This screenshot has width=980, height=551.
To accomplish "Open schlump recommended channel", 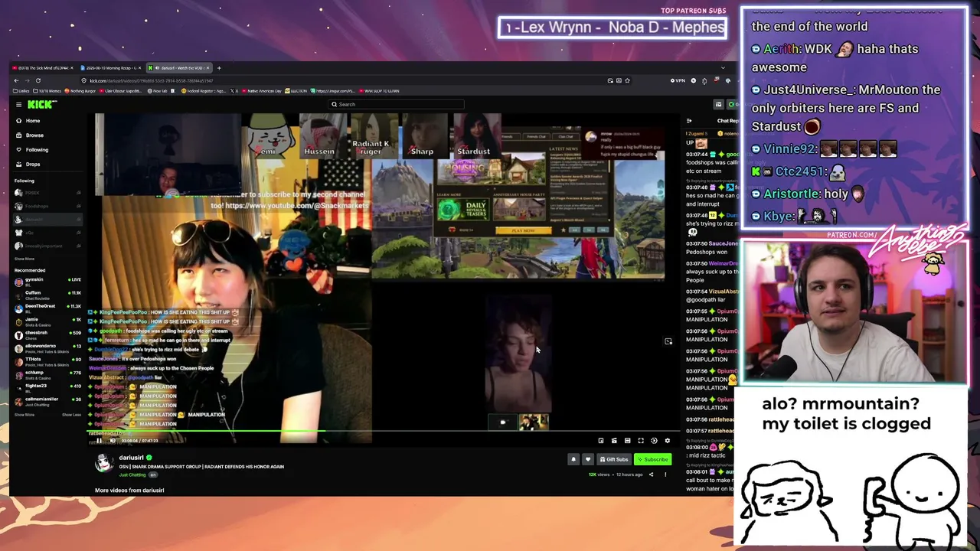I will point(47,374).
